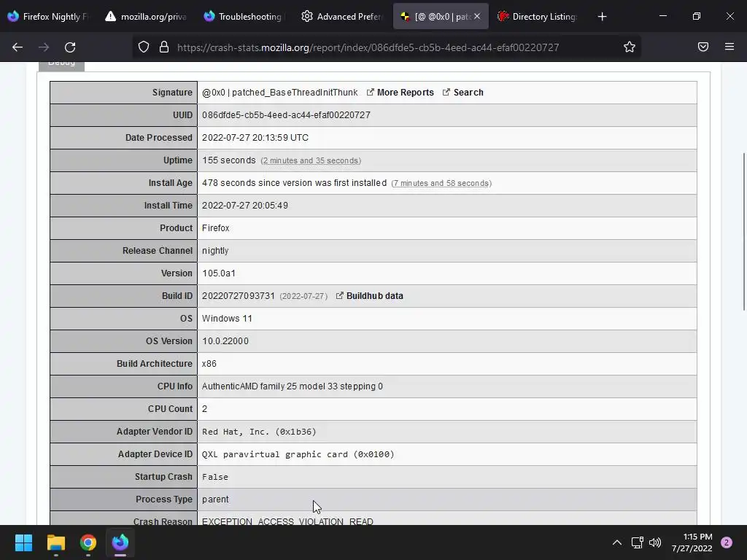The width and height of the screenshot is (747, 560).
Task: Click Process Type 'parent' value
Action: pyautogui.click(x=215, y=499)
